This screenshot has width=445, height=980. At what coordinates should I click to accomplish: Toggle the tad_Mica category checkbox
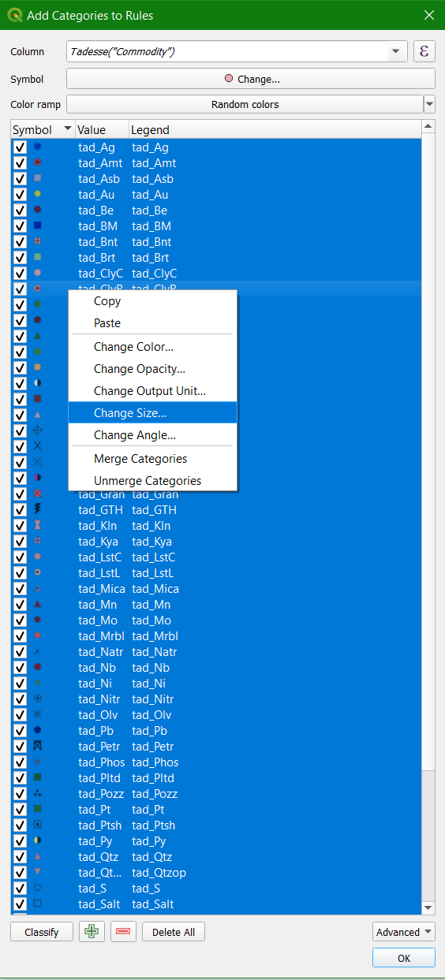click(21, 588)
